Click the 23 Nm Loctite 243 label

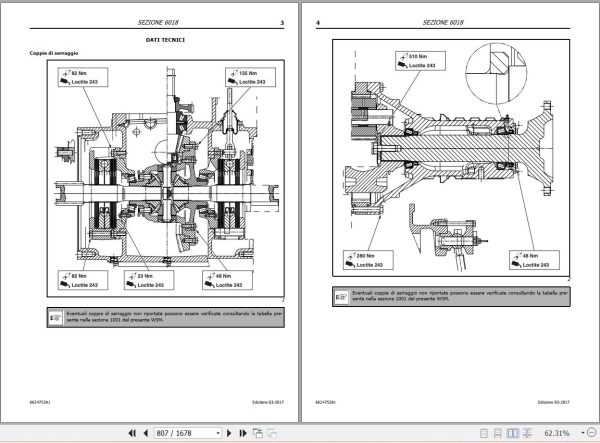pos(149,280)
